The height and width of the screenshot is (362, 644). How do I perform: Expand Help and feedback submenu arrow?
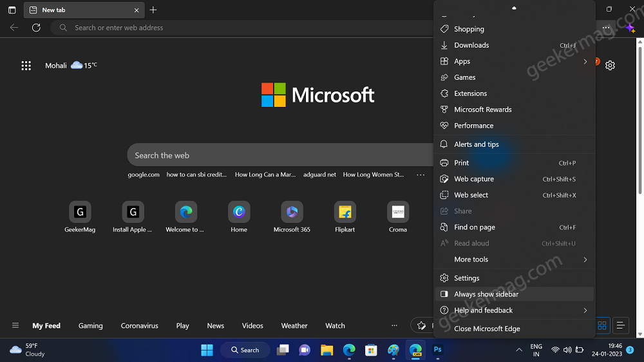tap(585, 310)
